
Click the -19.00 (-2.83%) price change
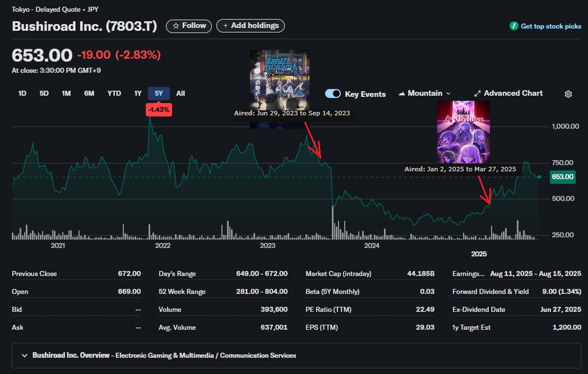coord(119,55)
